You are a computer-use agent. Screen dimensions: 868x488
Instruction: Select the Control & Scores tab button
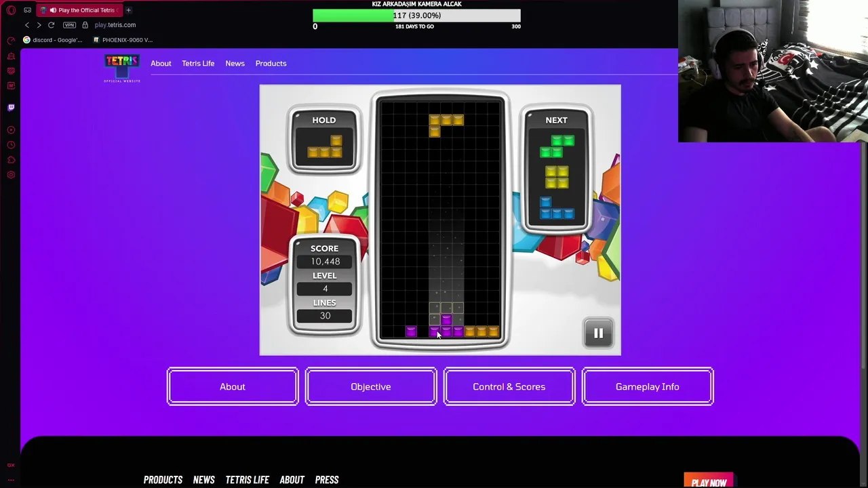click(509, 386)
